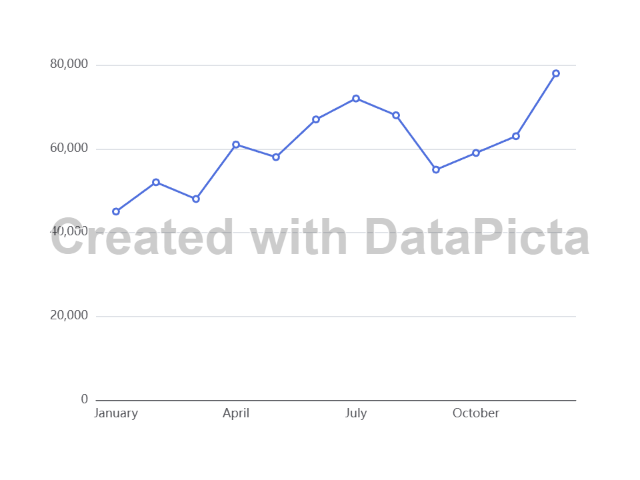Click the 80,000 y-axis label
This screenshot has height=480, width=640.
tap(69, 64)
